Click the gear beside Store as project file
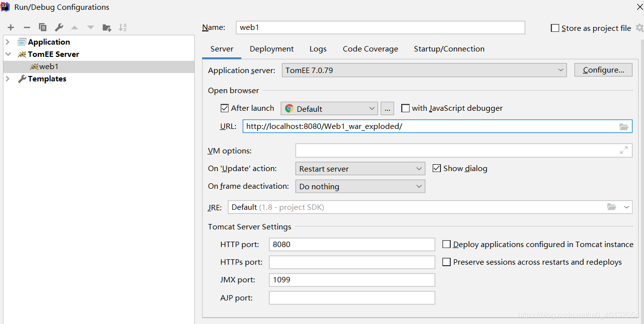The image size is (644, 324). (639, 28)
